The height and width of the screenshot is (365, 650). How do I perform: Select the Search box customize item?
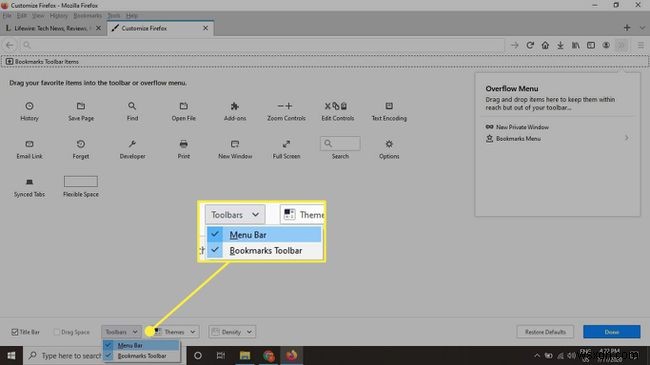tap(340, 148)
